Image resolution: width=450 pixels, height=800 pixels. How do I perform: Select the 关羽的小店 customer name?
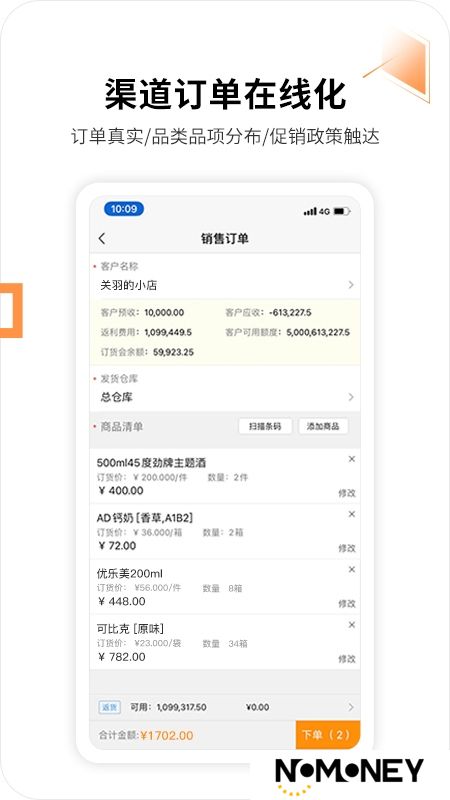click(129, 285)
